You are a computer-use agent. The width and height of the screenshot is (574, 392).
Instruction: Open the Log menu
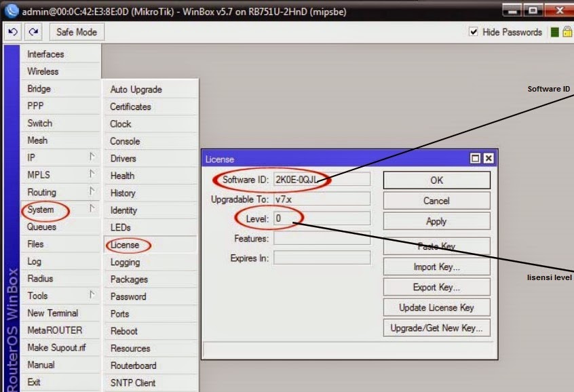click(60, 261)
